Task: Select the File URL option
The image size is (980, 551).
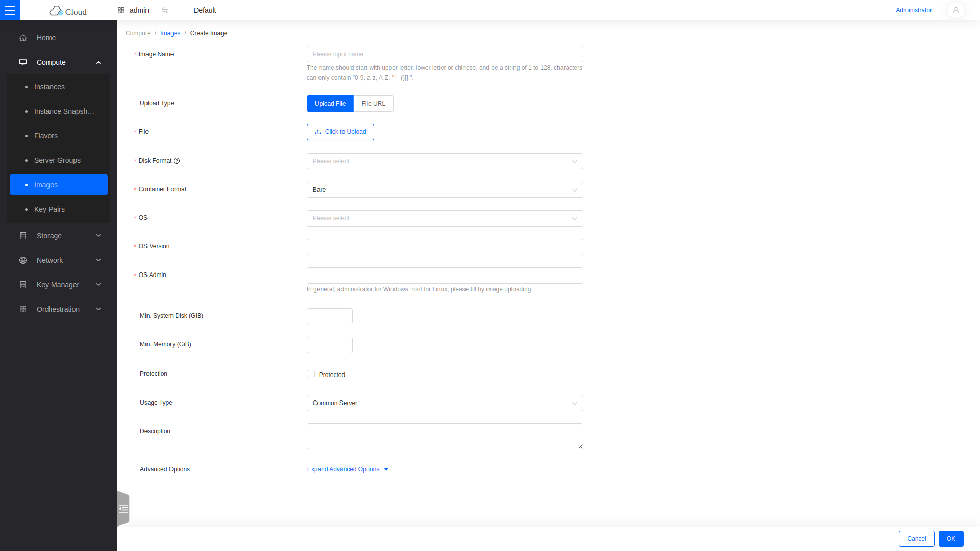Action: [374, 104]
